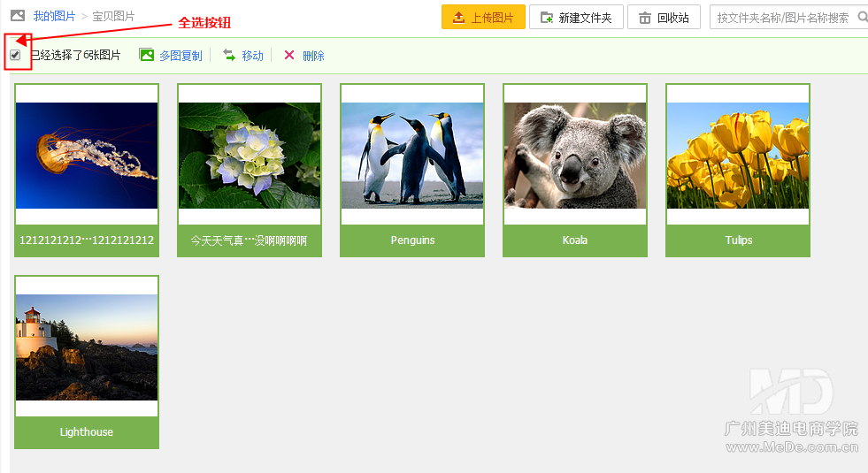
Task: Select the Penguins image thumbnail
Action: click(412, 156)
